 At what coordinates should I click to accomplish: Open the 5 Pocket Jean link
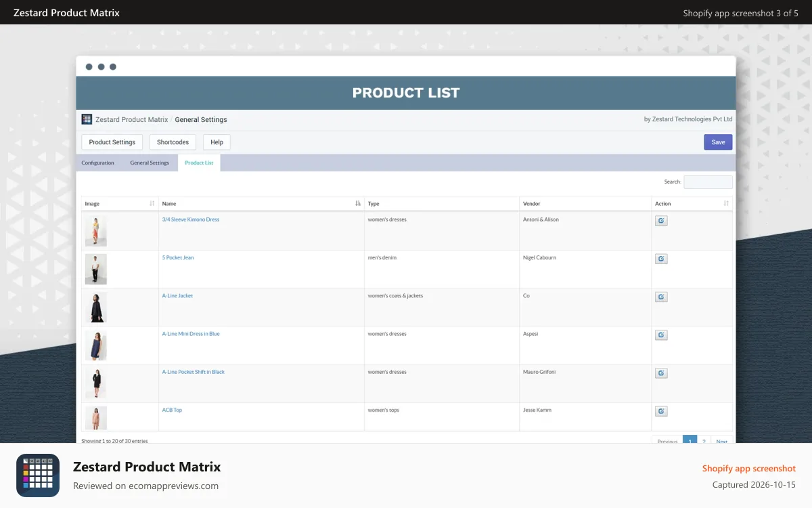(x=178, y=257)
